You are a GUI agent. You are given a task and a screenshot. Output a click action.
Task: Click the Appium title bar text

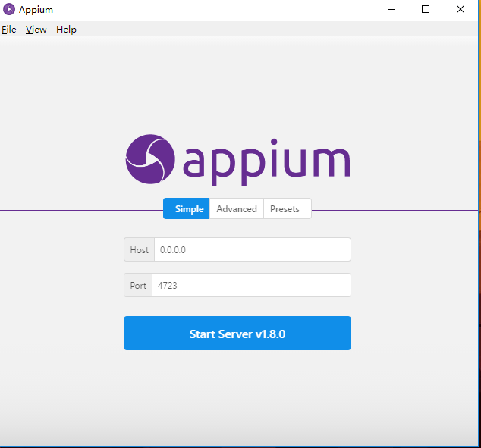click(36, 10)
